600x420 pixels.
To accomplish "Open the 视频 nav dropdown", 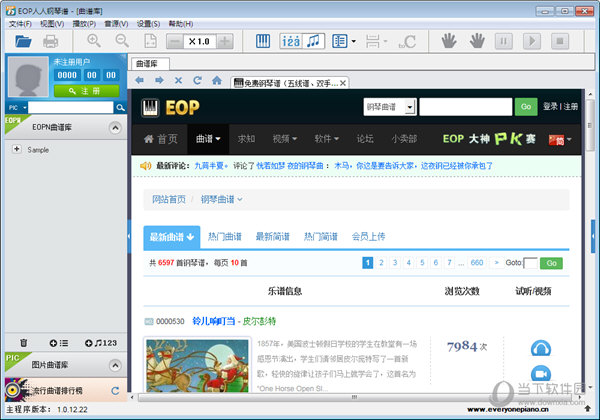I will [285, 139].
